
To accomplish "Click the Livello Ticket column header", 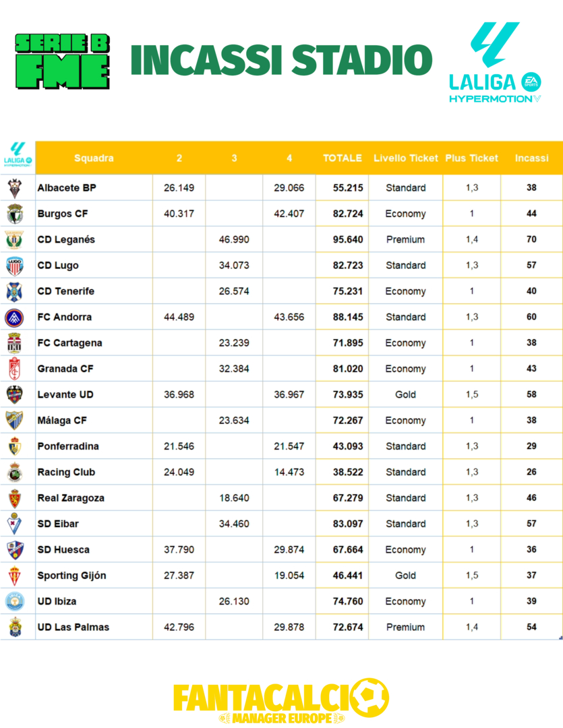I will click(406, 158).
